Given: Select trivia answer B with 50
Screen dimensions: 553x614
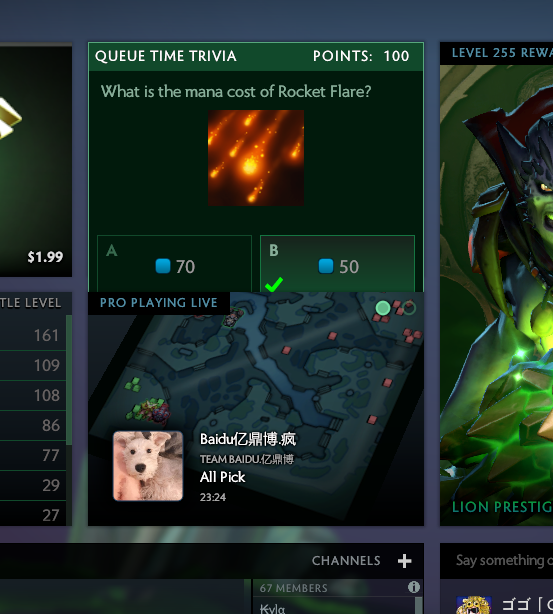Looking at the screenshot, I should (337, 264).
